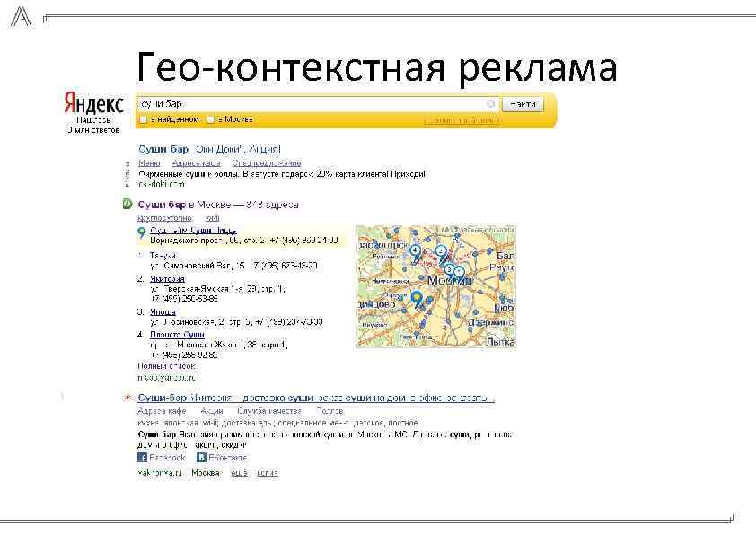This screenshot has height=534, width=756.
Task: Select map marker number 4
Action: 415,250
